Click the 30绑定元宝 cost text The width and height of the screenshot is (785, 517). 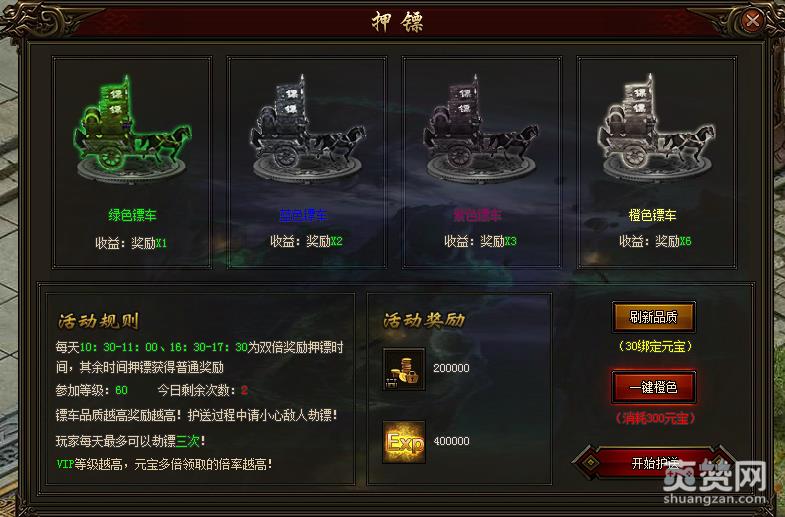[655, 346]
